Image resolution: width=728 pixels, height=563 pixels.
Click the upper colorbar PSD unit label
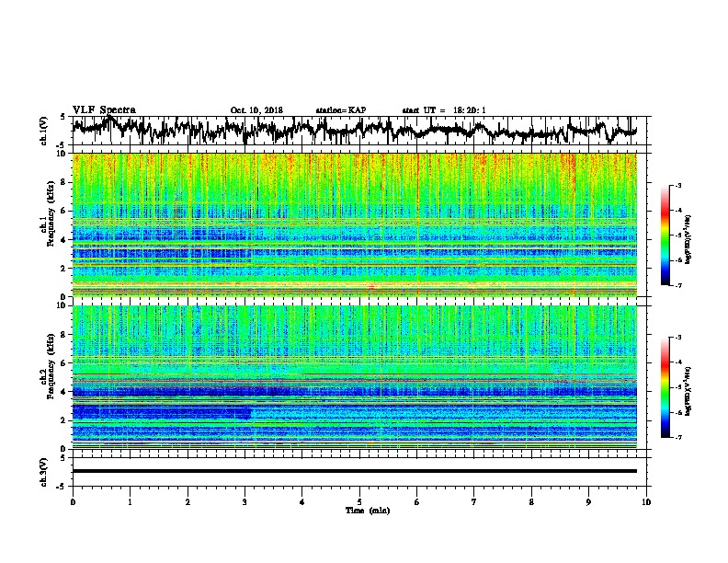pyautogui.click(x=688, y=239)
